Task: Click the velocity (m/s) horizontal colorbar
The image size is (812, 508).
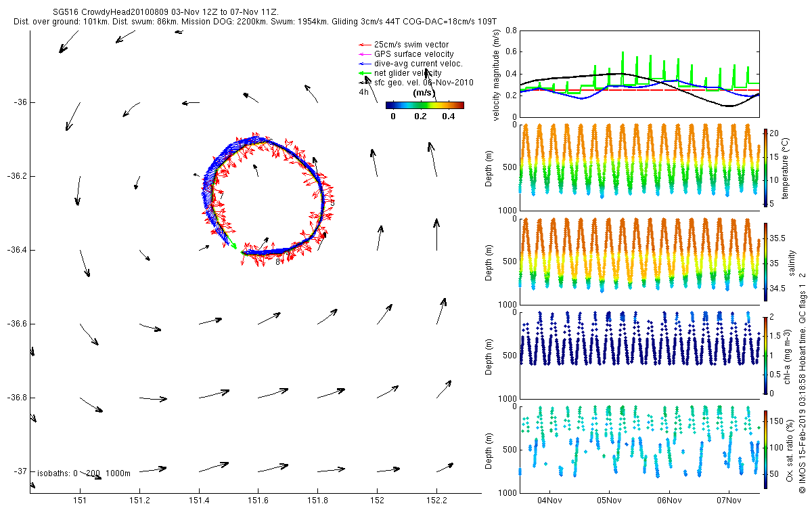Action: [425, 105]
